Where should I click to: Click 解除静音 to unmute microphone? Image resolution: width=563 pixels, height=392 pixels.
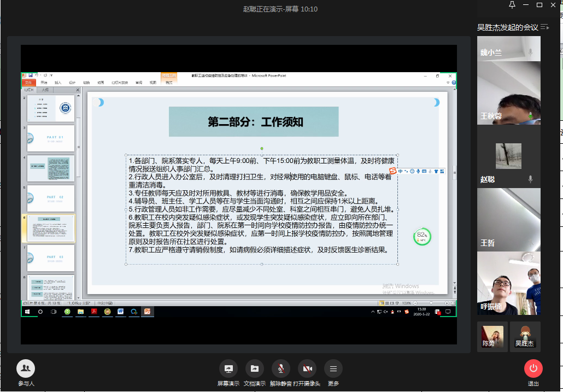[x=280, y=368]
